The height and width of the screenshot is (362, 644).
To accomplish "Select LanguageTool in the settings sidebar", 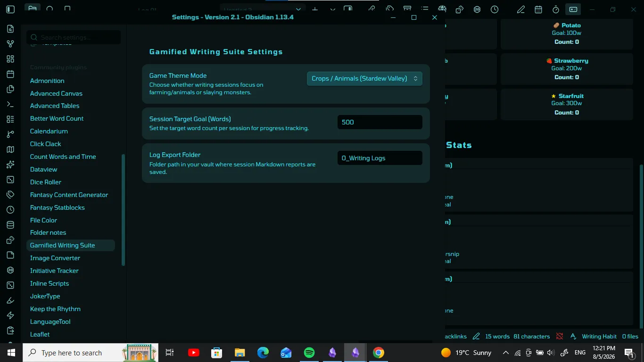I will pos(50,321).
